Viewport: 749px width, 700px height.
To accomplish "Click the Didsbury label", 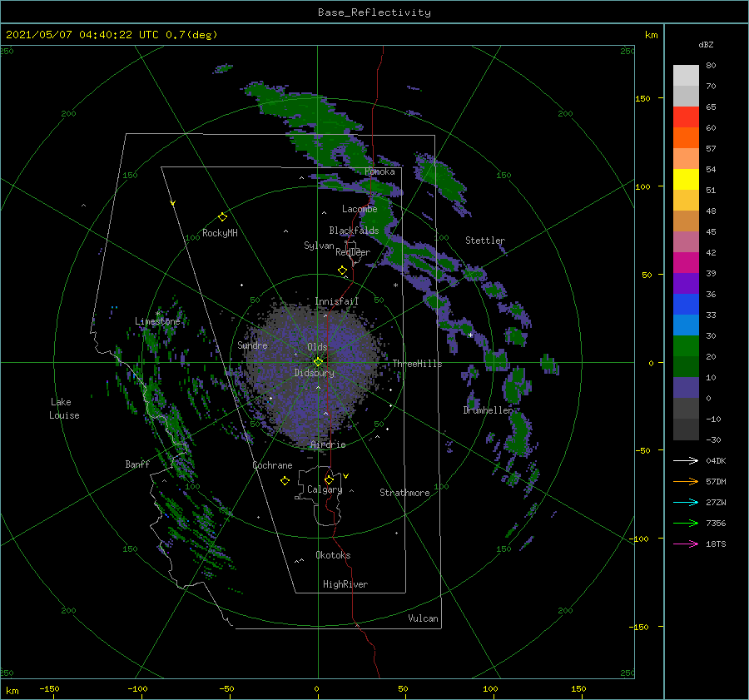I will 314,373.
